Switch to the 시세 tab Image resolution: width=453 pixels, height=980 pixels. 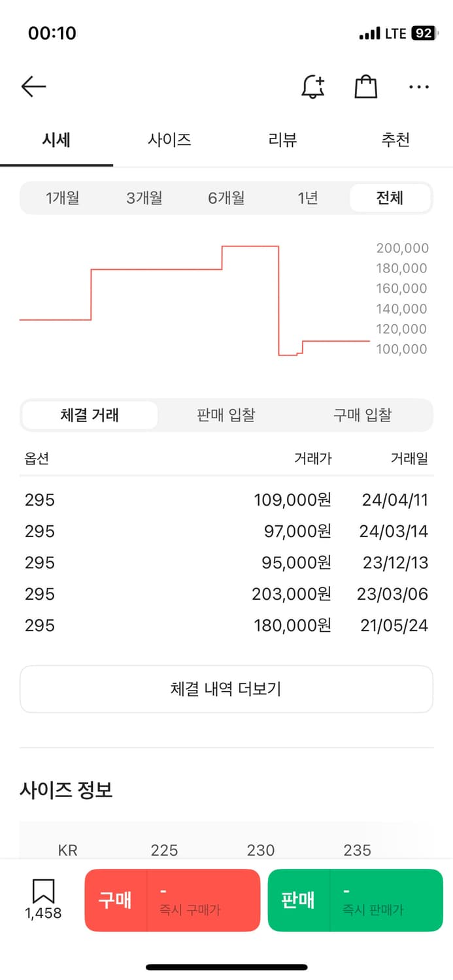tap(56, 139)
